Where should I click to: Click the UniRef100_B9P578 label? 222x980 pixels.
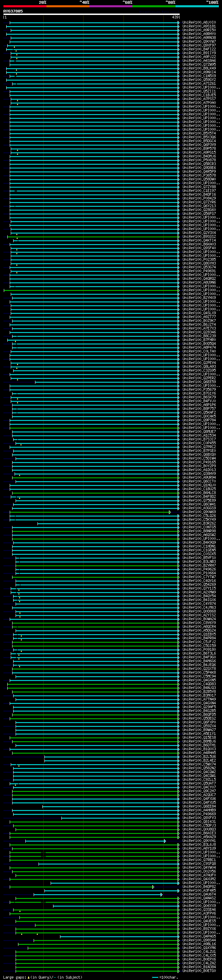199,148
